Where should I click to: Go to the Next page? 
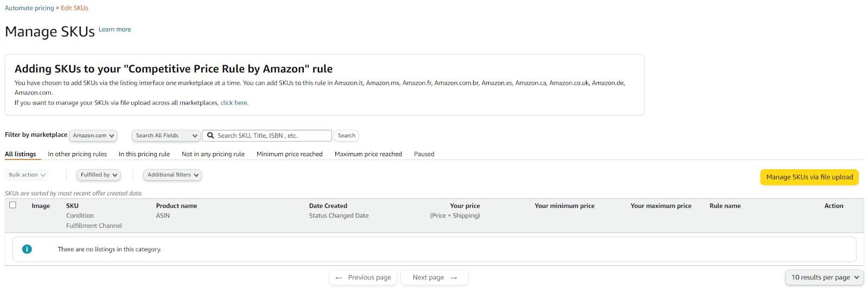[x=434, y=277]
